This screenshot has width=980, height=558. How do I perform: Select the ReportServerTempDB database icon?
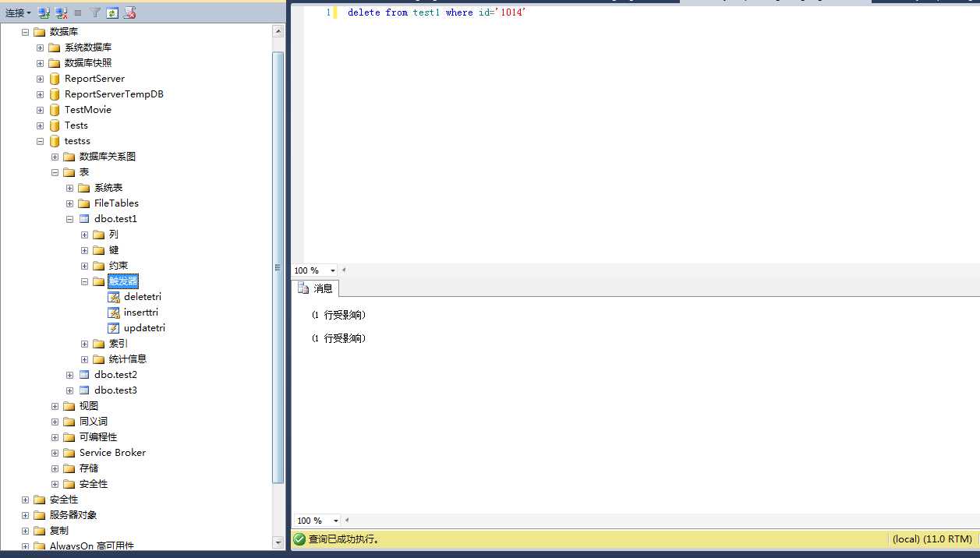pyautogui.click(x=54, y=94)
